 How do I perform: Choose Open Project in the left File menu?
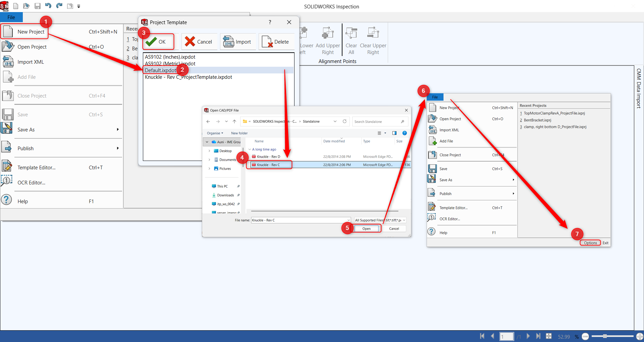point(32,47)
